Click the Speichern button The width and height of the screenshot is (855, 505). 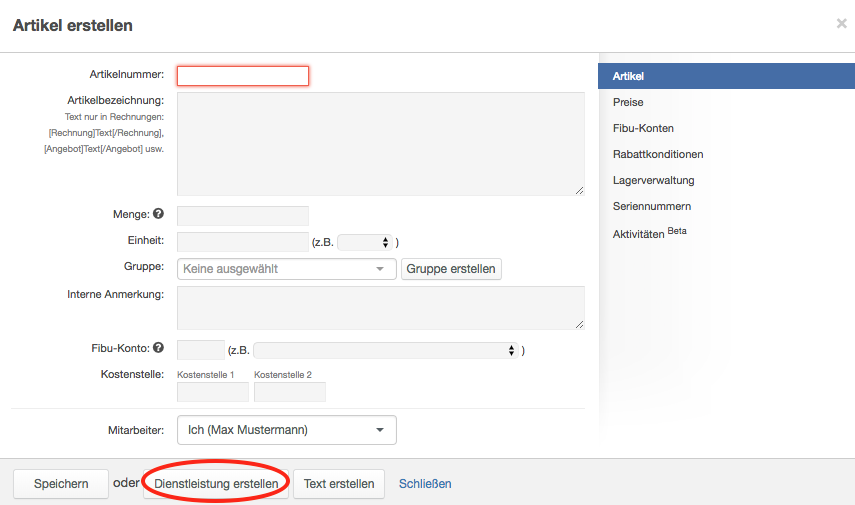pyautogui.click(x=61, y=484)
